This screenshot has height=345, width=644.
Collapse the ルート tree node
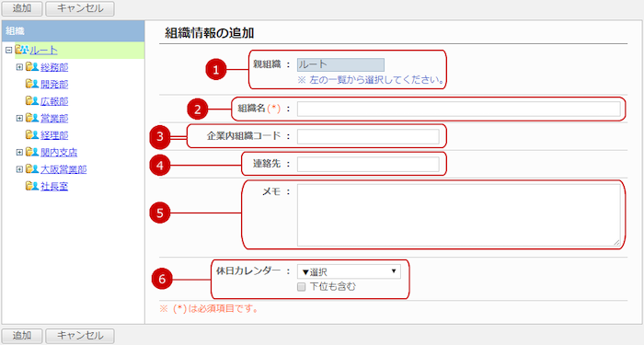pyautogui.click(x=8, y=50)
